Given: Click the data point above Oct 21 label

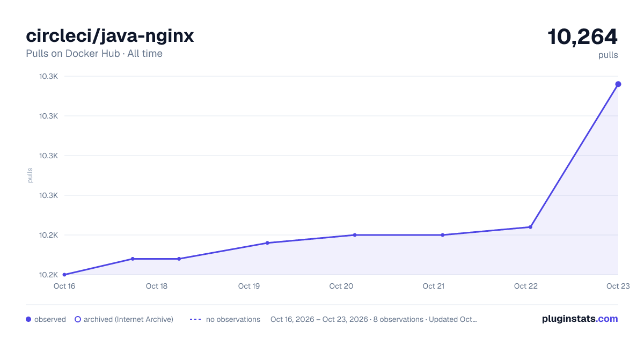Looking at the screenshot, I should (x=443, y=235).
